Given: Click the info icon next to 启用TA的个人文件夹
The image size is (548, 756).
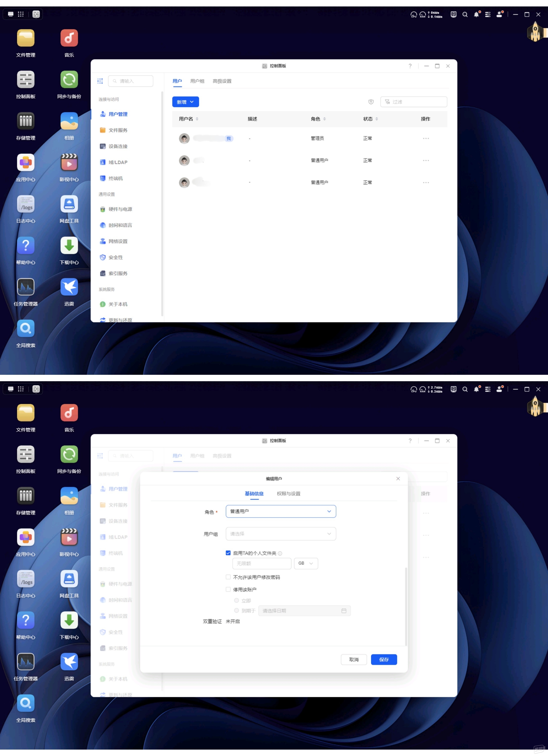Looking at the screenshot, I should pyautogui.click(x=280, y=553).
